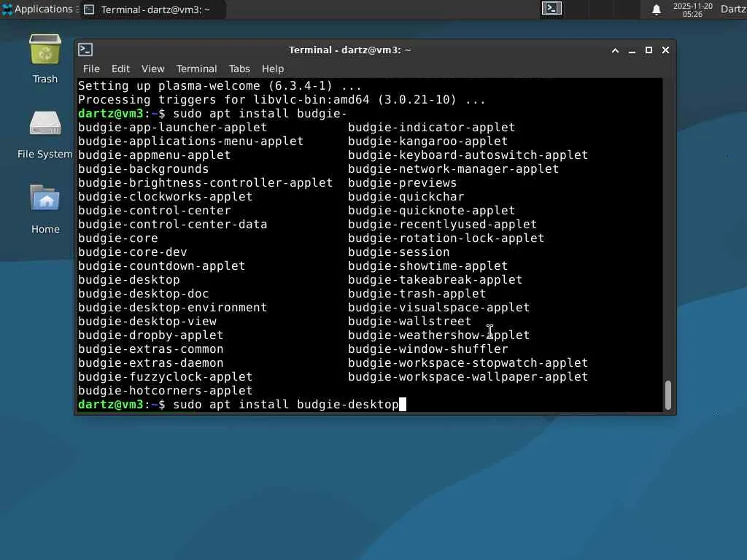Click the budgie-fuzzyclock-applet entry
This screenshot has height=560, width=747.
click(166, 376)
